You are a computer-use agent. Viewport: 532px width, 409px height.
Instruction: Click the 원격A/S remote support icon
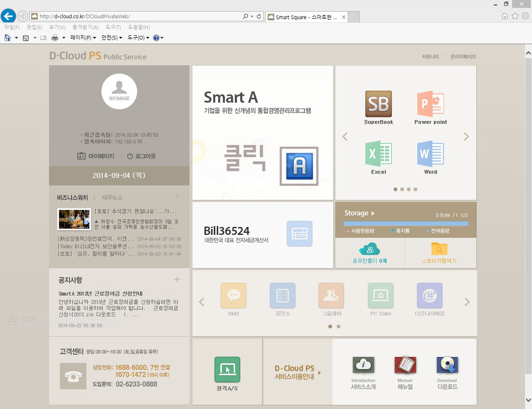click(227, 370)
